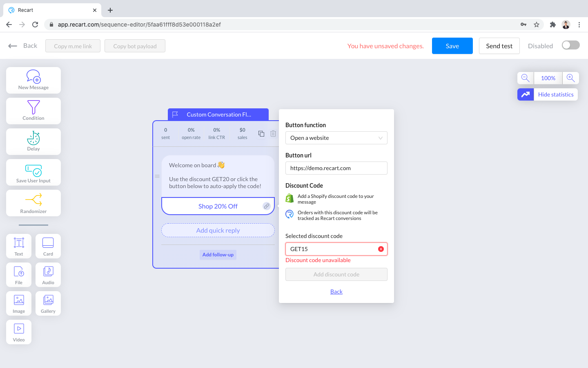This screenshot has height=368, width=588.
Task: Click the Selected discount code field
Action: (x=336, y=249)
